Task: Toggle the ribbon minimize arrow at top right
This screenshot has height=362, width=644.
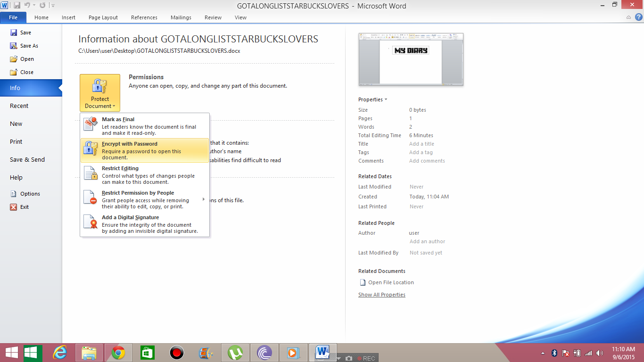Action: coord(628,17)
